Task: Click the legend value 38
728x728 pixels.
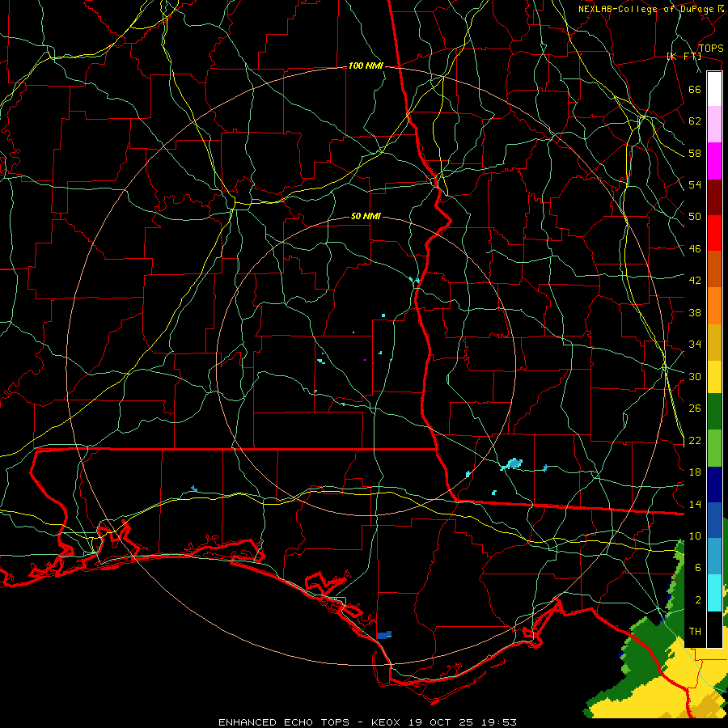Action: [695, 312]
